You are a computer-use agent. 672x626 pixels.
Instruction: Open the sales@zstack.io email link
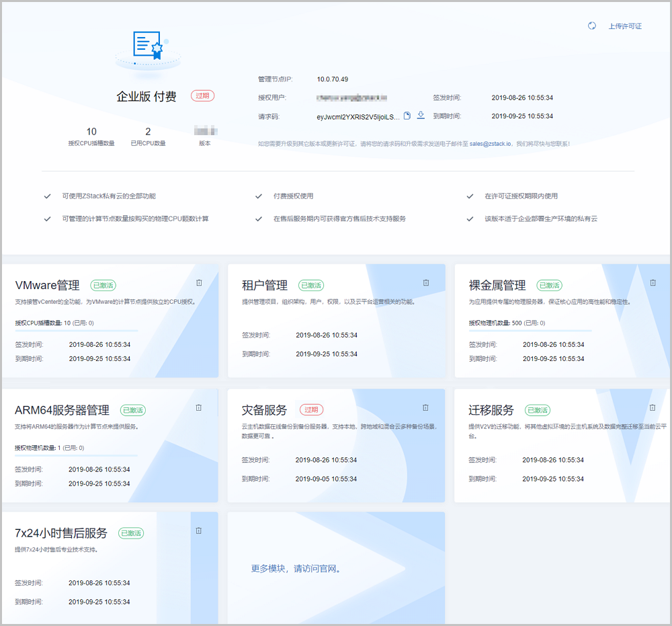point(491,143)
